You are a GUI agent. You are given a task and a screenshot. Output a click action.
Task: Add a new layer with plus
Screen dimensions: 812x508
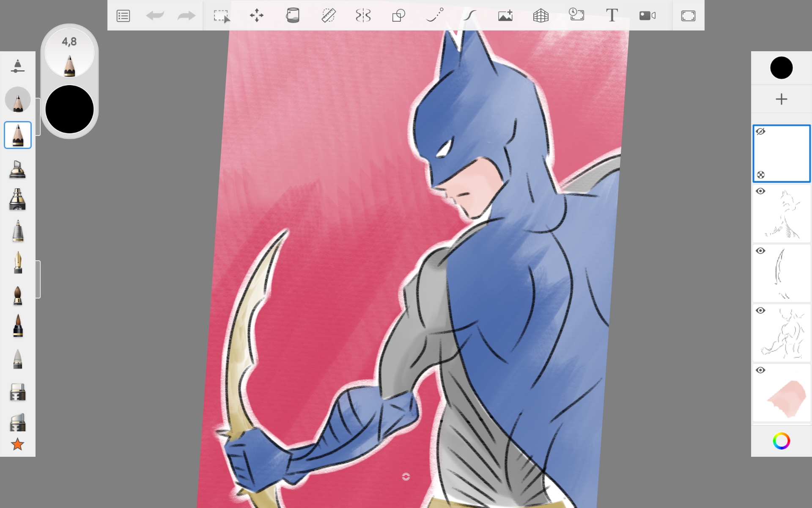coord(781,99)
